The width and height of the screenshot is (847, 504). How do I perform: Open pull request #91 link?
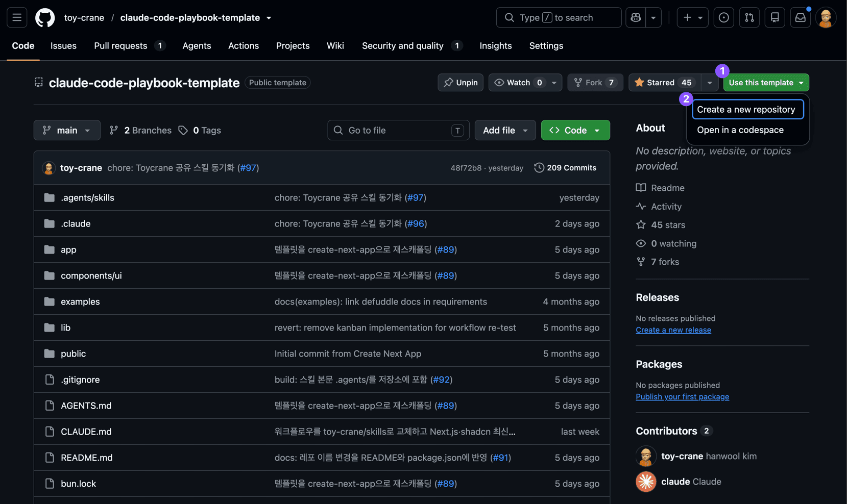[500, 458]
